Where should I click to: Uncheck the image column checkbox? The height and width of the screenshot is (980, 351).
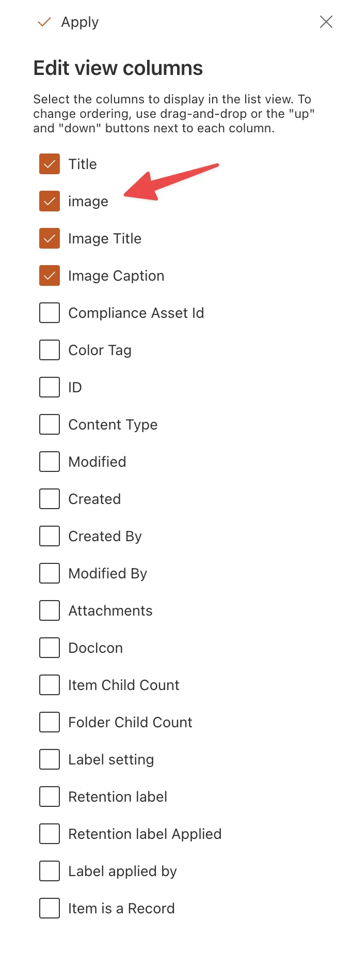pos(50,202)
